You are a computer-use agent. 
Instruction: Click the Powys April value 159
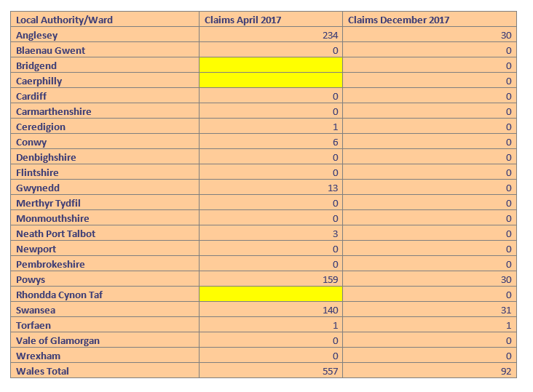click(x=330, y=279)
